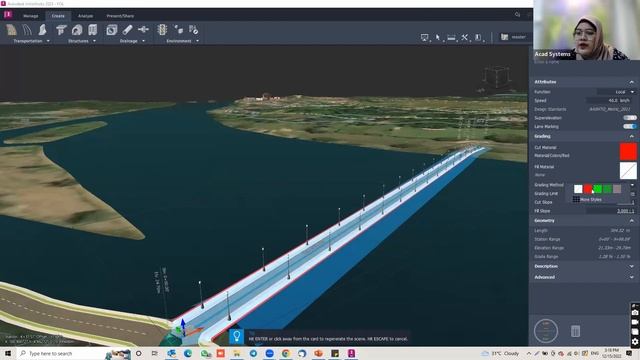Image resolution: width=640 pixels, height=360 pixels.
Task: Open the weather Cloudy widget
Action: point(500,353)
